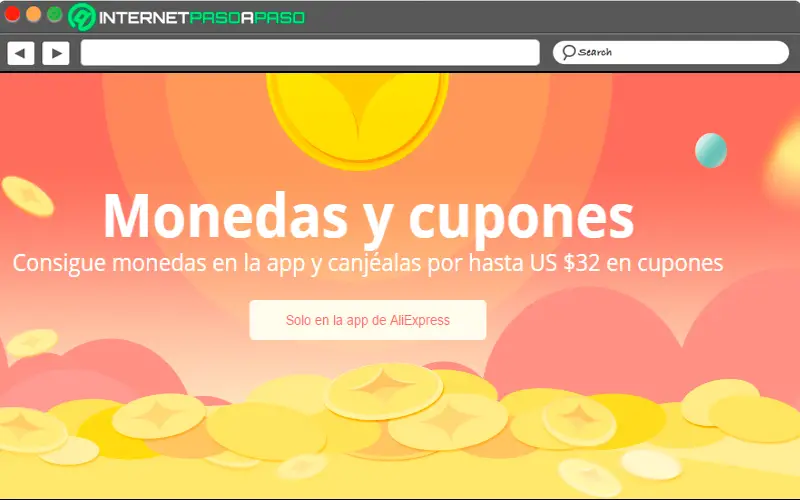The image size is (800, 500).
Task: Click the Solo en la app de AliExpress button
Action: pyautogui.click(x=368, y=320)
